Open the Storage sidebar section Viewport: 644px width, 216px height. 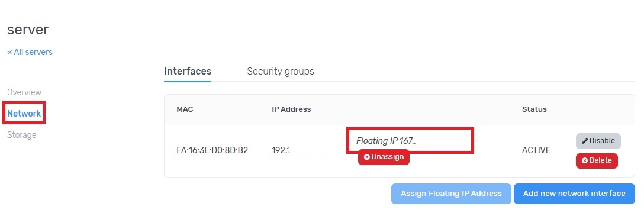tap(22, 135)
